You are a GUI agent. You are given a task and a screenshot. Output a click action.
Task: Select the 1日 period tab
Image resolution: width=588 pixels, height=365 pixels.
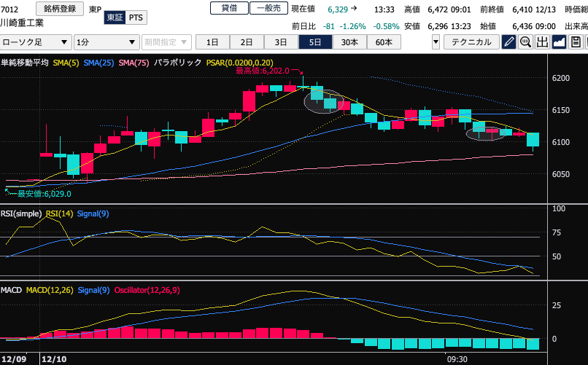213,42
